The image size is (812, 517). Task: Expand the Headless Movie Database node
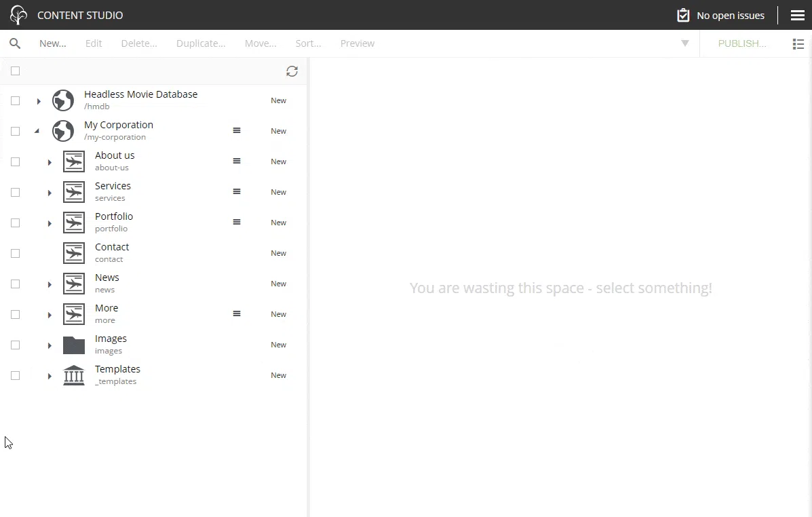(39, 102)
